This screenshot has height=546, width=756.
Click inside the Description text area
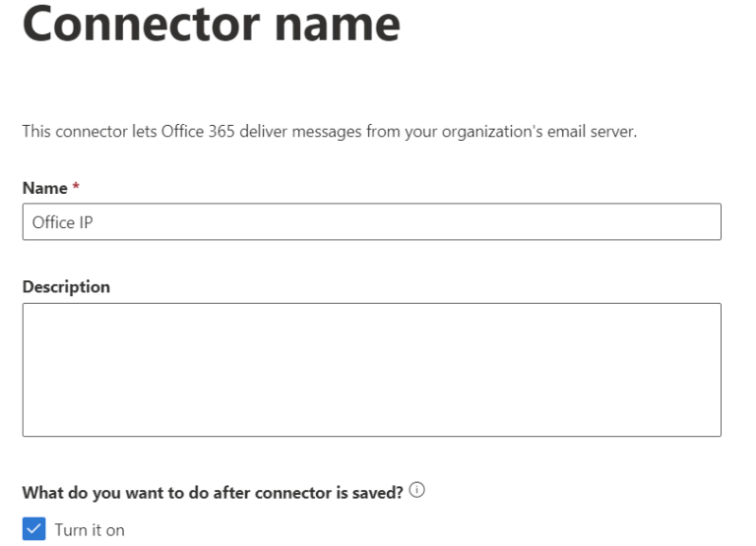[x=371, y=369]
